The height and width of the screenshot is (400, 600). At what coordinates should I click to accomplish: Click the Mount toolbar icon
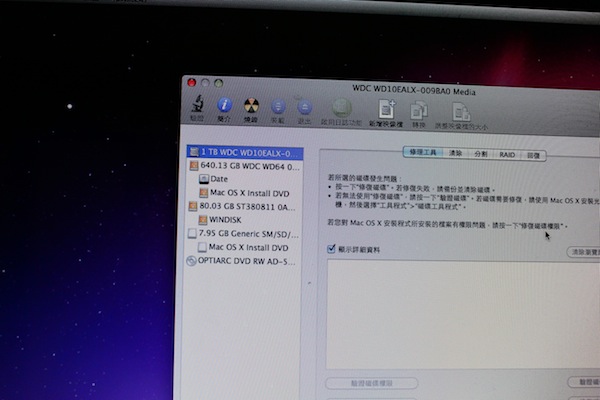point(278,107)
